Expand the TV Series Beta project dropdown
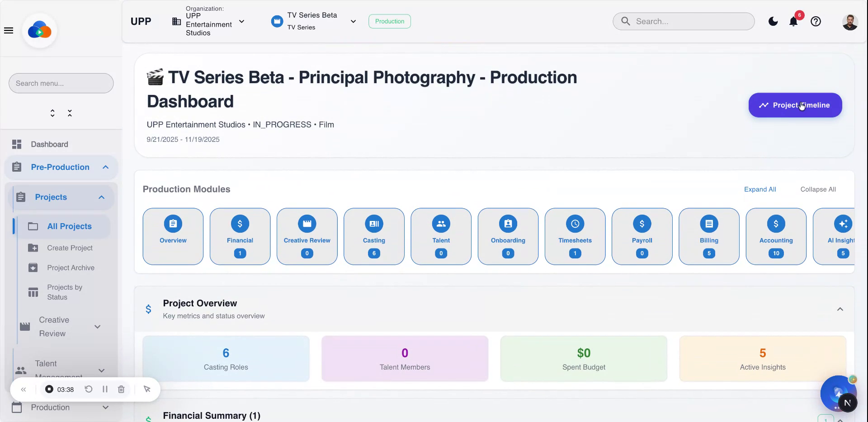The width and height of the screenshot is (868, 422). 353,21
